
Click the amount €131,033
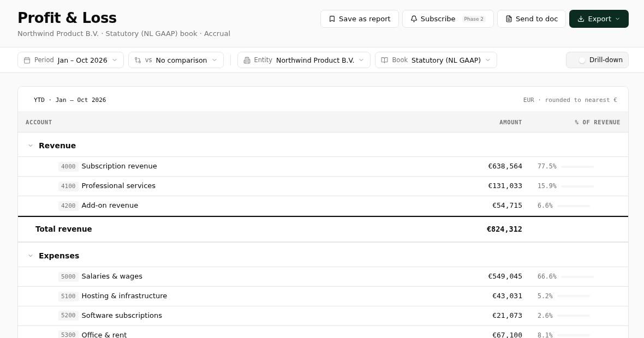[x=505, y=186]
